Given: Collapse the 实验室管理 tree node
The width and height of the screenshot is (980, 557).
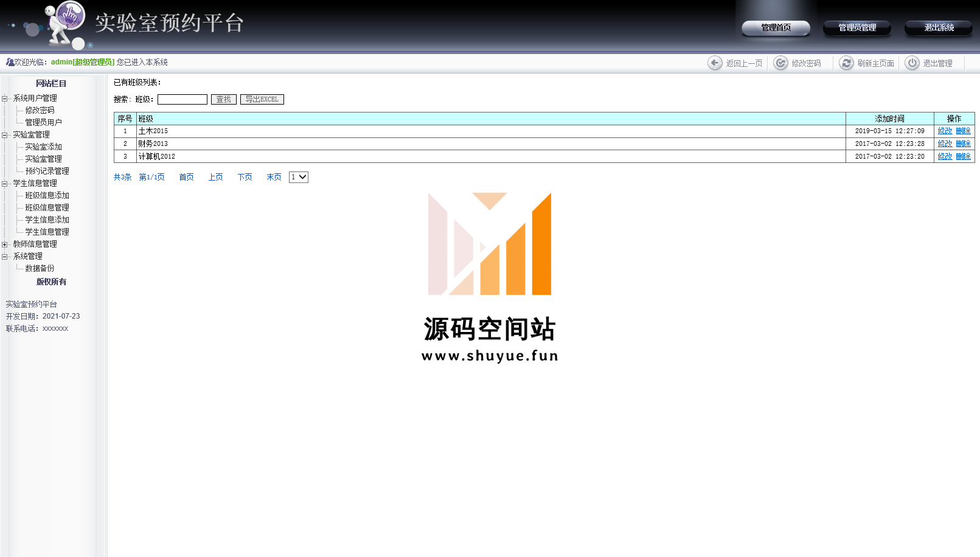Looking at the screenshot, I should click(5, 135).
